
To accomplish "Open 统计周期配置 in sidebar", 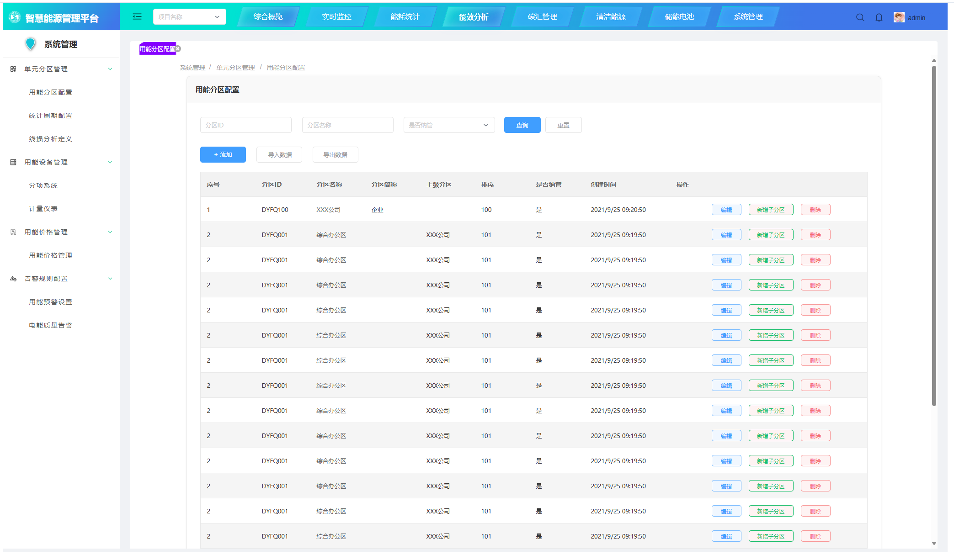I will 50,116.
